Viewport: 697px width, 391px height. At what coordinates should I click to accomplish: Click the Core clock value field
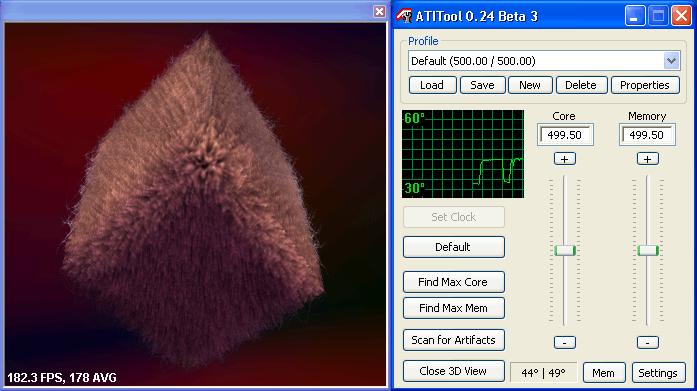click(565, 135)
